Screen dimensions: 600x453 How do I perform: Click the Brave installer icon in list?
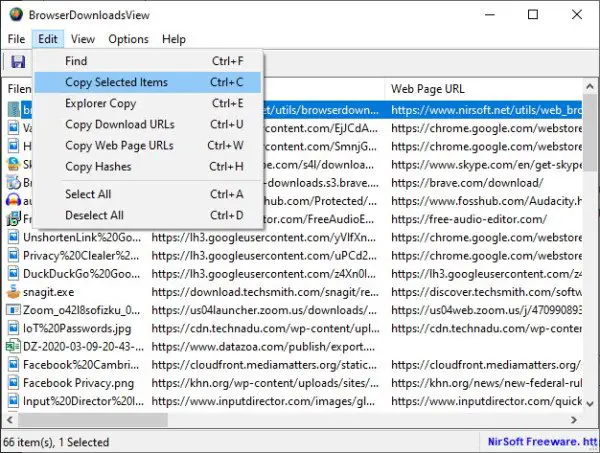pos(13,183)
